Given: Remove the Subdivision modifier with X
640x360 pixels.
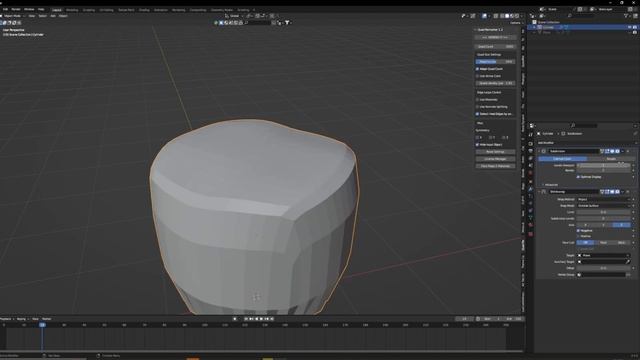Looking at the screenshot, I should [x=628, y=151].
